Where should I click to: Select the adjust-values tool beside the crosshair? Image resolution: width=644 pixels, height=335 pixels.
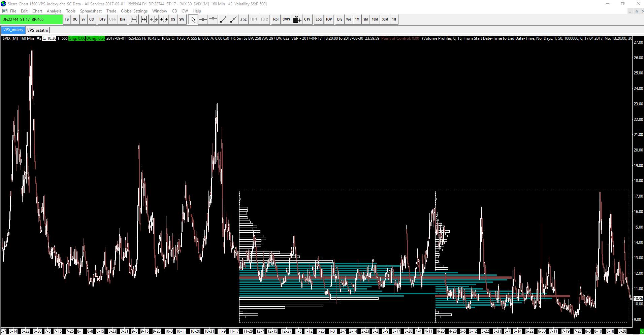[x=213, y=20]
